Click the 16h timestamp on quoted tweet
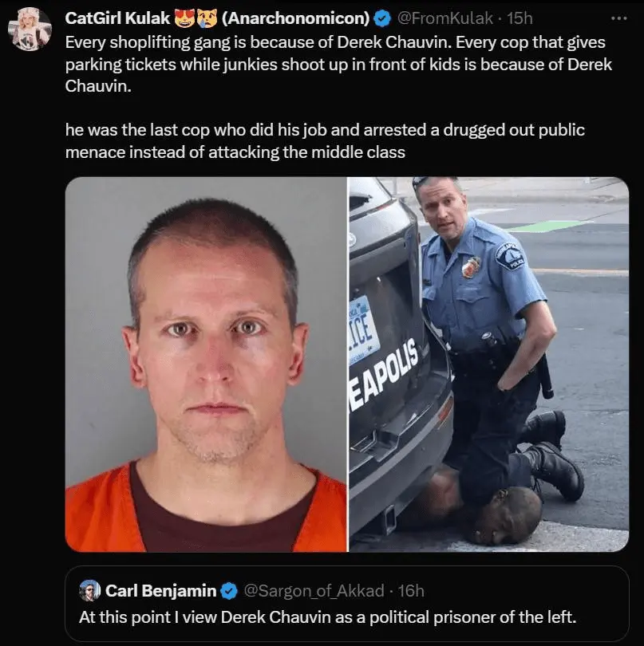 (411, 591)
